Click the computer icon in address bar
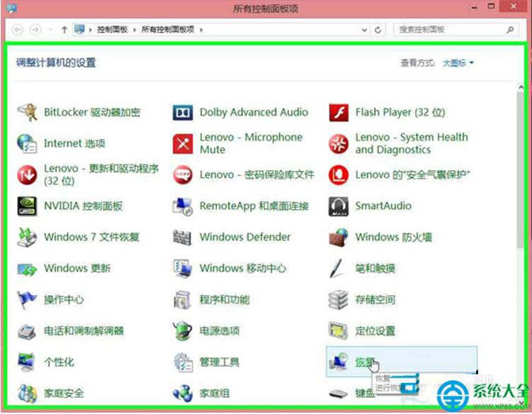Image resolution: width=532 pixels, height=414 pixels. tap(79, 30)
